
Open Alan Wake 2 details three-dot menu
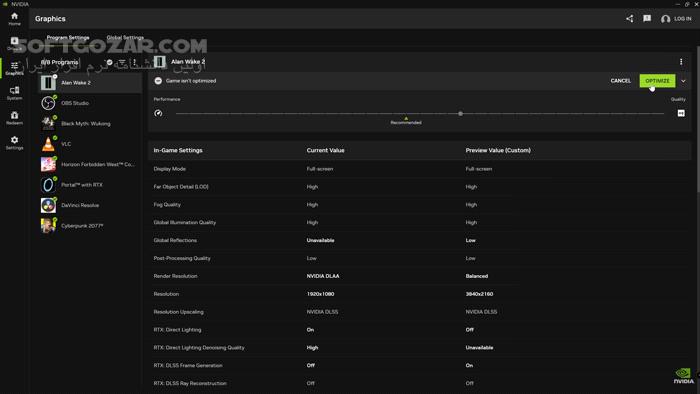click(681, 62)
